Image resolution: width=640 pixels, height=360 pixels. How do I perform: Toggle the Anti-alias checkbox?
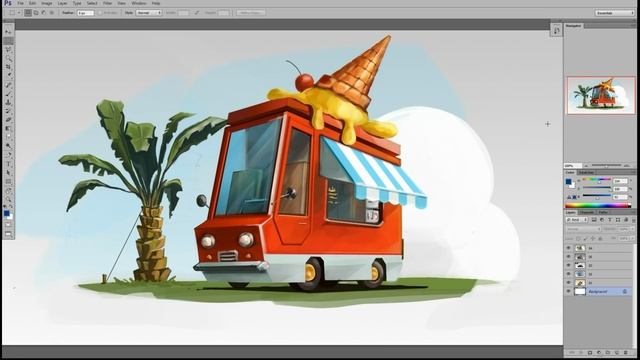(x=101, y=13)
